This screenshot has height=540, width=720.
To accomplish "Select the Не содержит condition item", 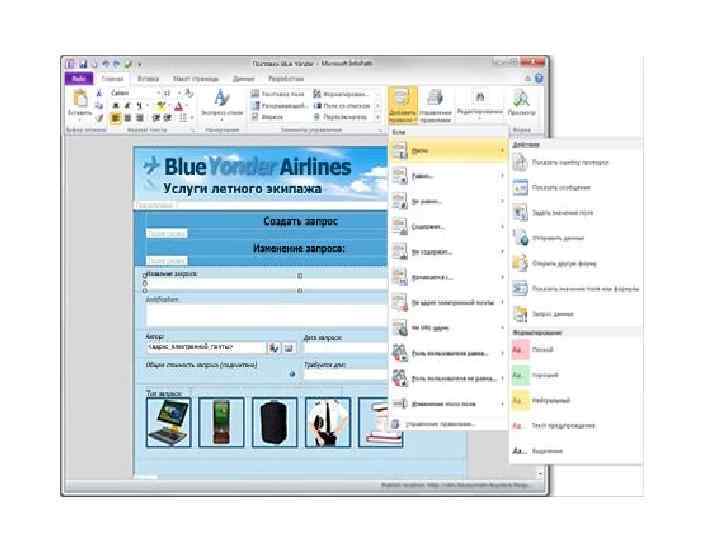I will click(x=448, y=252).
